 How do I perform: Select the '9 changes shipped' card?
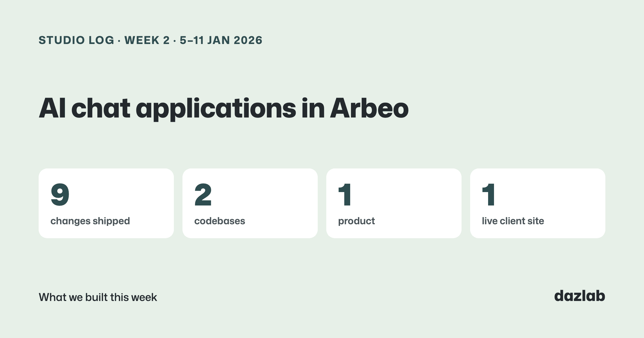tap(106, 203)
